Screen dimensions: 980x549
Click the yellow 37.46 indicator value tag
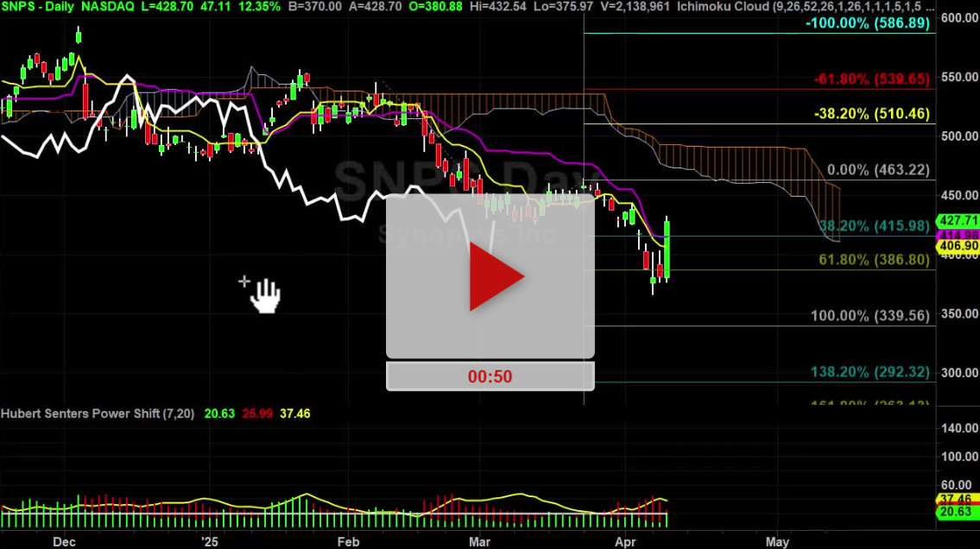coord(958,499)
